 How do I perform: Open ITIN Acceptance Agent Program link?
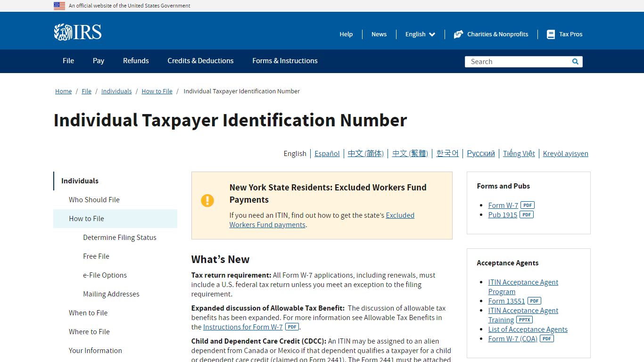[523, 287]
